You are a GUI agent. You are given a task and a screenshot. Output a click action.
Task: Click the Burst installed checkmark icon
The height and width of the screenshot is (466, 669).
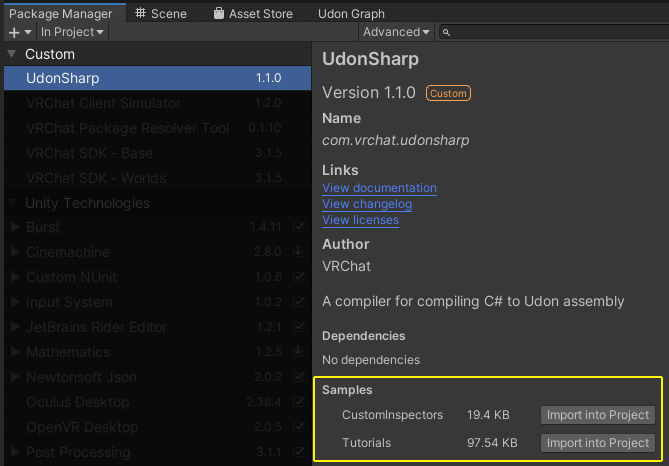point(298,228)
